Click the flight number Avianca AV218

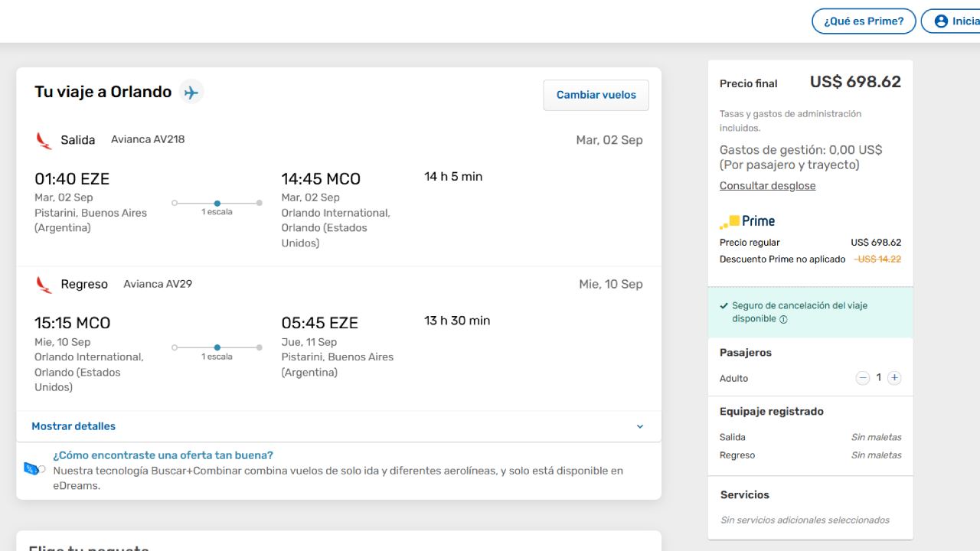coord(148,139)
